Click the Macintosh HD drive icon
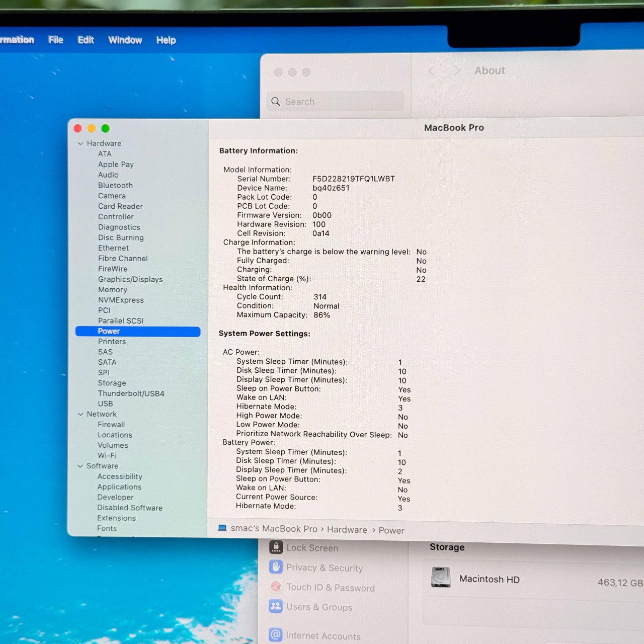This screenshot has width=644, height=644. [x=441, y=578]
